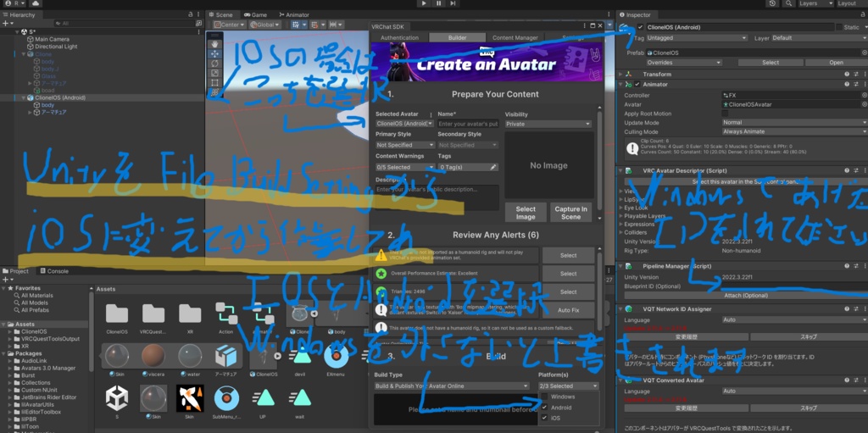Open the Animator component help icon

point(847,84)
